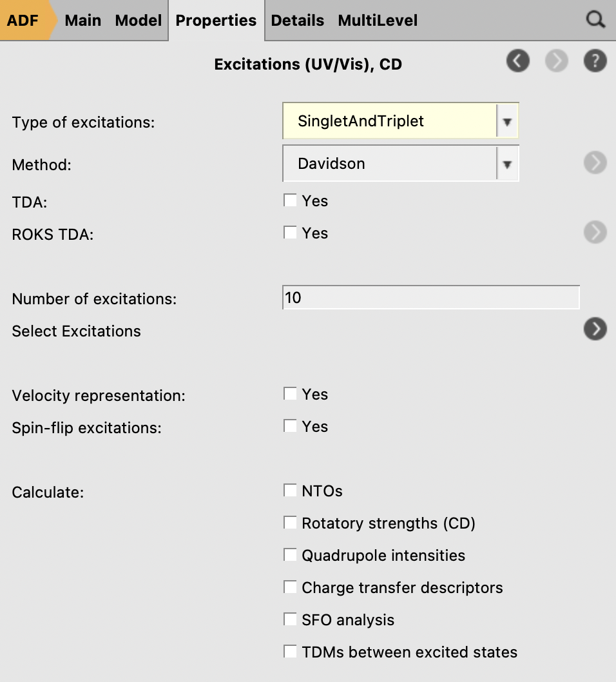Image resolution: width=616 pixels, height=682 pixels.
Task: Open help with the question mark icon
Action: tap(595, 61)
